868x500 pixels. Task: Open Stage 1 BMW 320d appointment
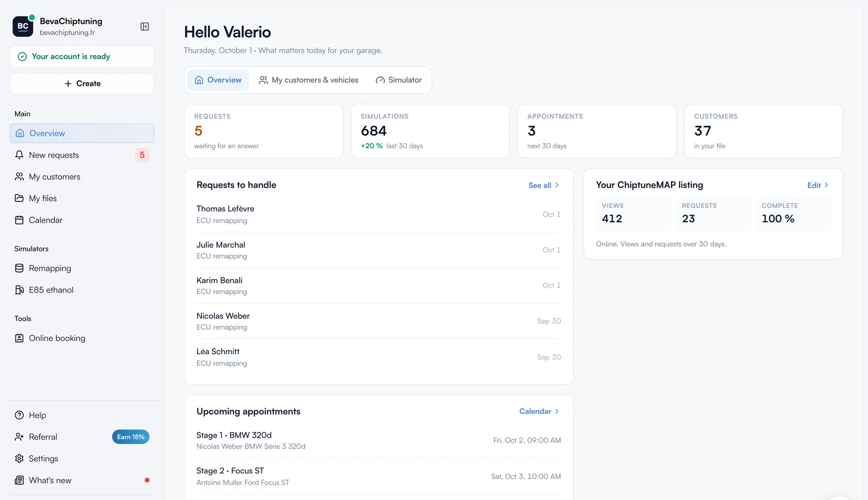378,440
